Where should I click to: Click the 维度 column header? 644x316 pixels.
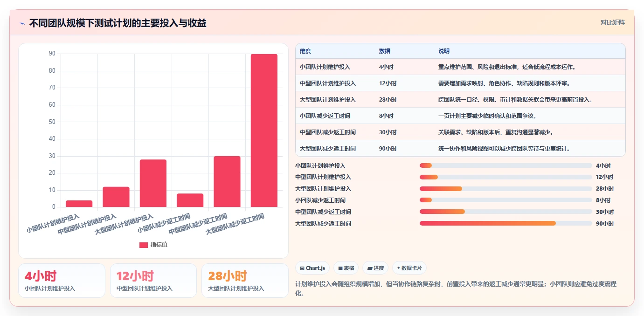pos(305,51)
